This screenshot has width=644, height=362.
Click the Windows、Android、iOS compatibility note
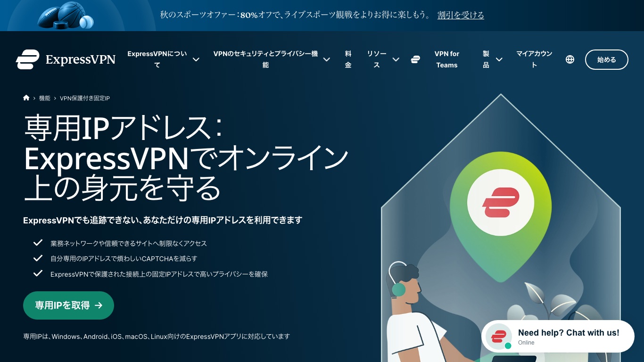(157, 337)
